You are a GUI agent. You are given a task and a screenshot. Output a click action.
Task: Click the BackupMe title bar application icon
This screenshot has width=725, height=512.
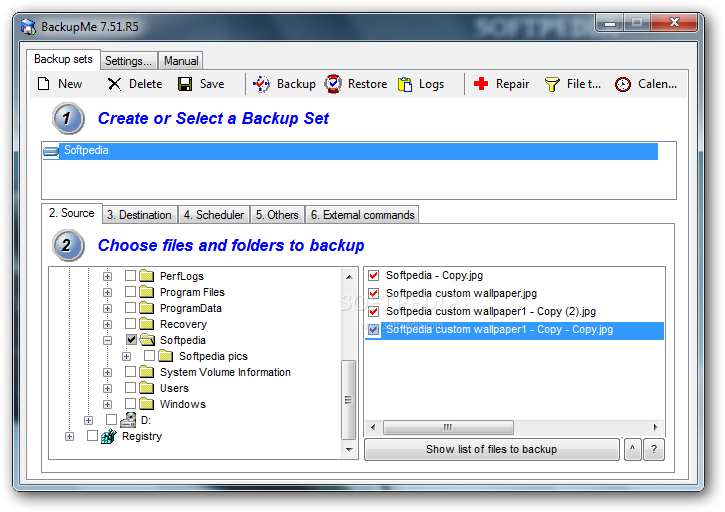(x=28, y=26)
